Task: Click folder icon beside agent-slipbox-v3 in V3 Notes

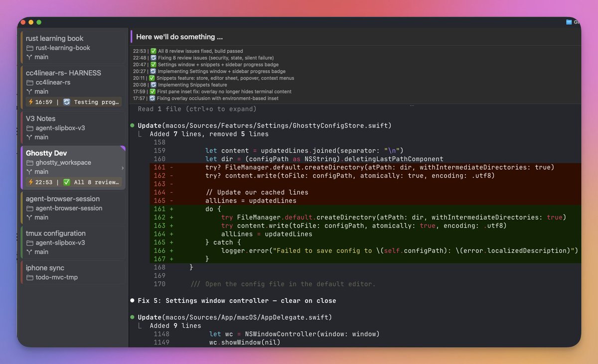Action: [29, 128]
